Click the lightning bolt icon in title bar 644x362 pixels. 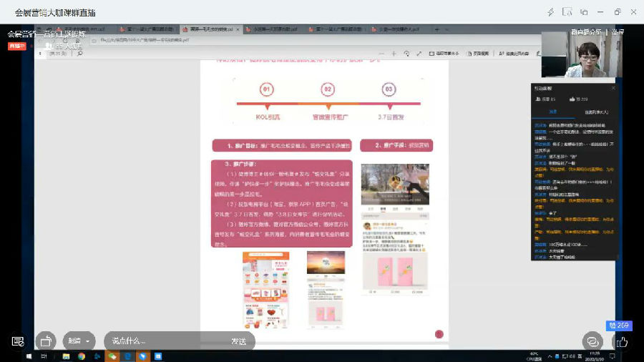click(550, 12)
